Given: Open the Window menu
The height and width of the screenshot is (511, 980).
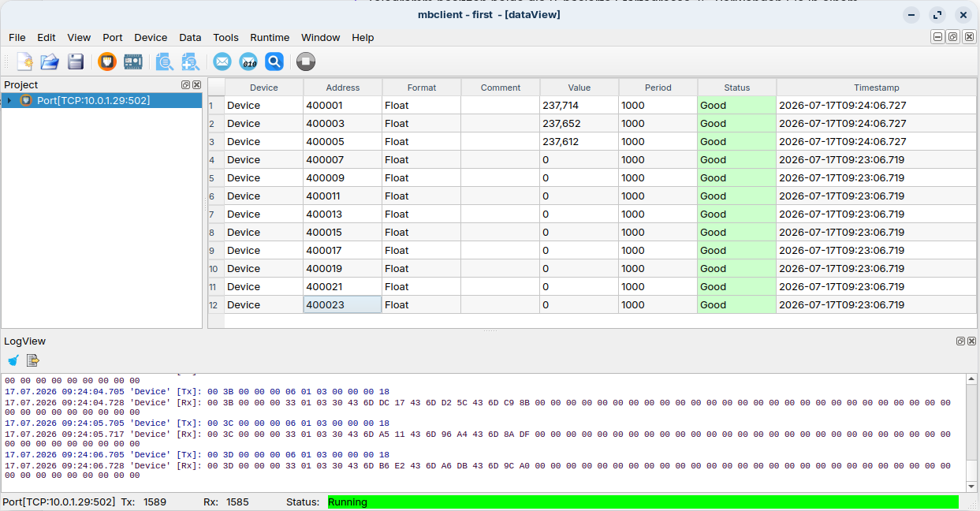Looking at the screenshot, I should tap(321, 37).
